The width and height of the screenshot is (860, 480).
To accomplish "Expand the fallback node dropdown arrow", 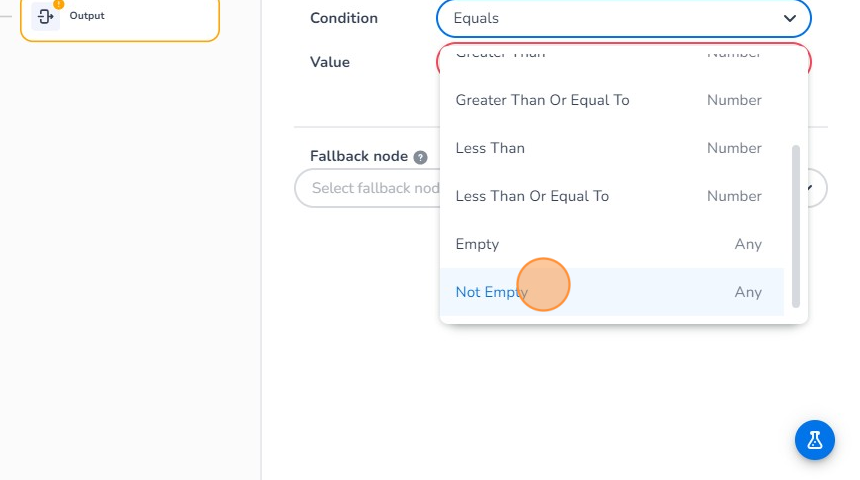I will click(815, 188).
